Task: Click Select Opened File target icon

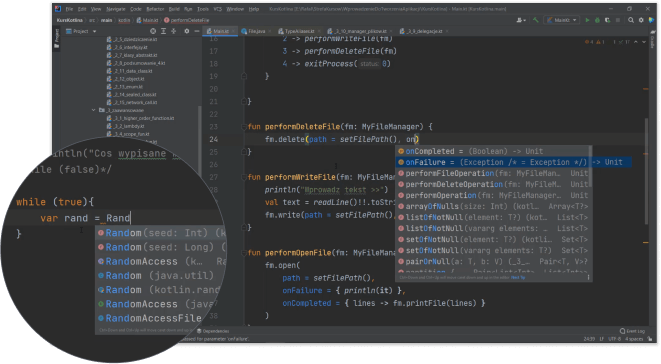Action: coord(153,31)
